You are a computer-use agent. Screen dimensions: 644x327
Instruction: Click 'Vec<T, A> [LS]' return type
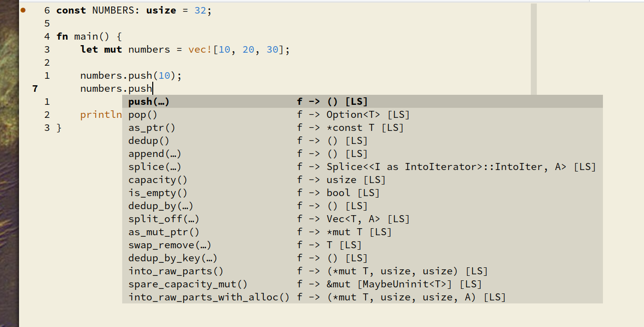(368, 219)
